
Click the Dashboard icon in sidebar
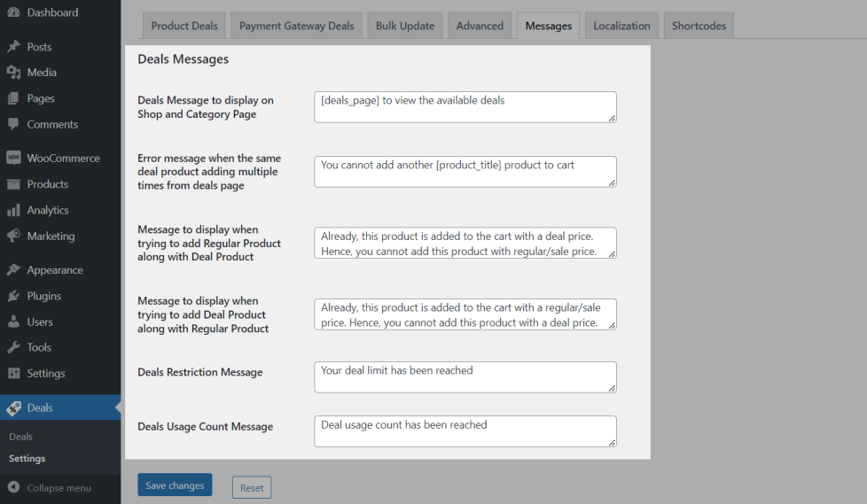click(13, 13)
